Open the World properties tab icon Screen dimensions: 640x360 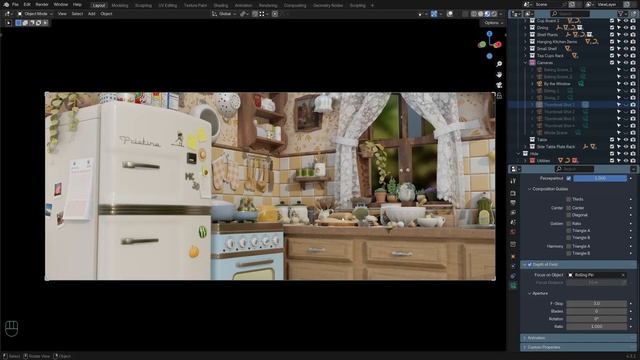click(513, 232)
